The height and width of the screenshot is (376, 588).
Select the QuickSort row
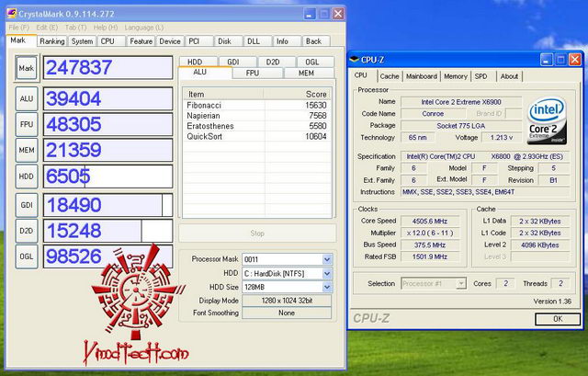click(x=256, y=137)
